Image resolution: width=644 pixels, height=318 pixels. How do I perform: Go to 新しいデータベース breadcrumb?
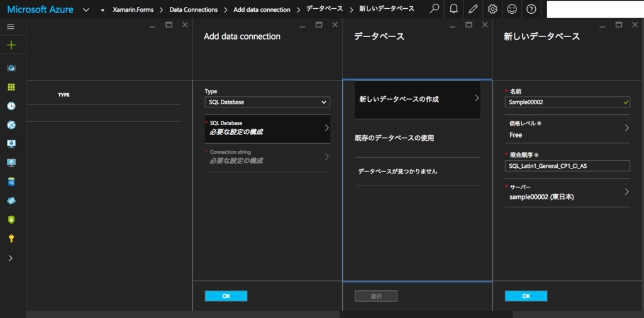click(x=387, y=9)
